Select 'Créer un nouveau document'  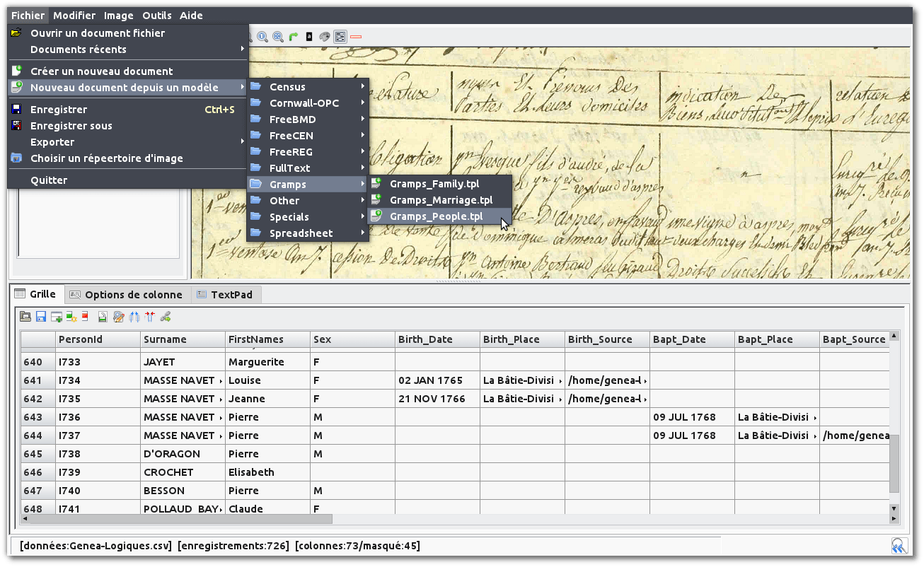pos(127,71)
